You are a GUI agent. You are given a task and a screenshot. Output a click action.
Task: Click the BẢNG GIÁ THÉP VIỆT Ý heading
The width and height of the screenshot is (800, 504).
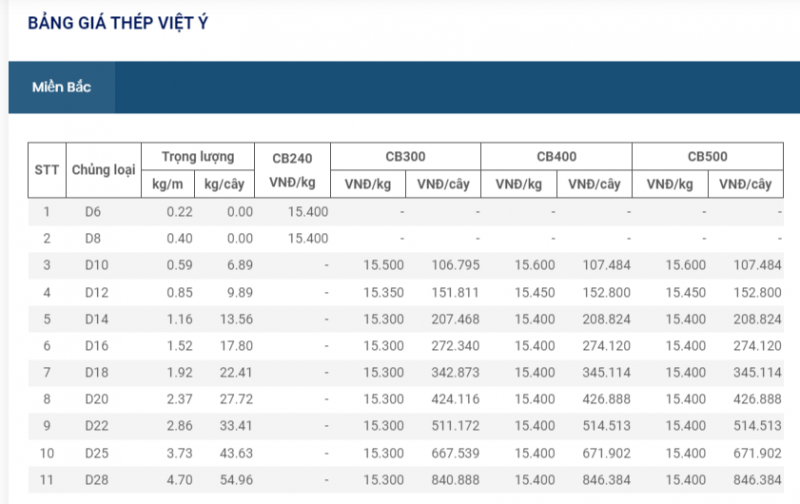point(118,22)
